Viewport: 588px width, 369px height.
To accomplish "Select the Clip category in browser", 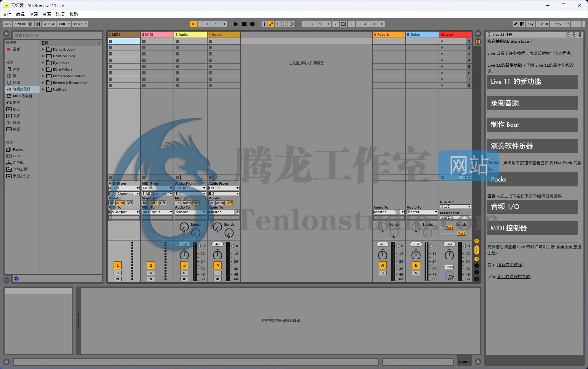I will [x=16, y=109].
